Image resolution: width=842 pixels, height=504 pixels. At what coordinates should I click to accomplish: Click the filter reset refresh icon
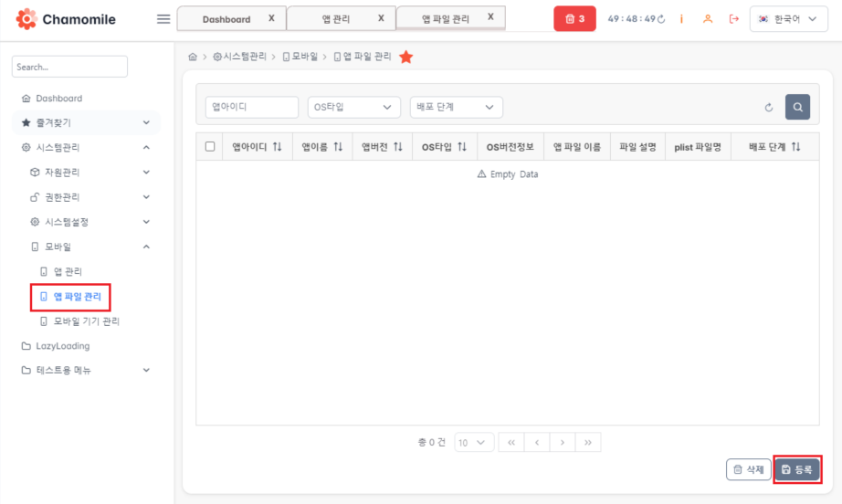pyautogui.click(x=769, y=108)
